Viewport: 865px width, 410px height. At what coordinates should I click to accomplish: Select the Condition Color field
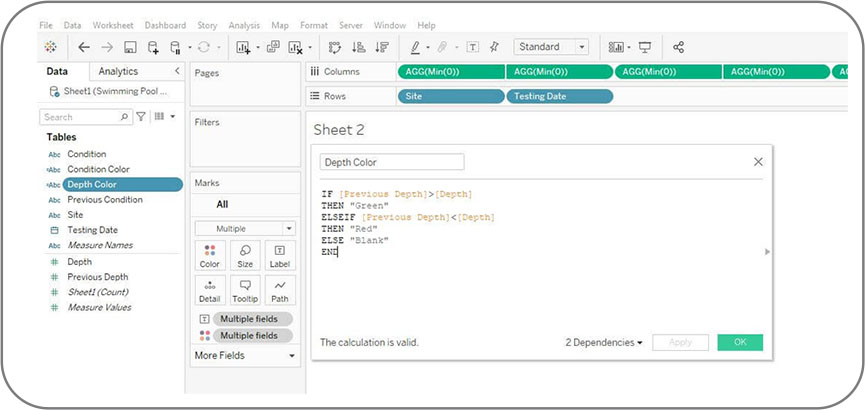pyautogui.click(x=98, y=169)
